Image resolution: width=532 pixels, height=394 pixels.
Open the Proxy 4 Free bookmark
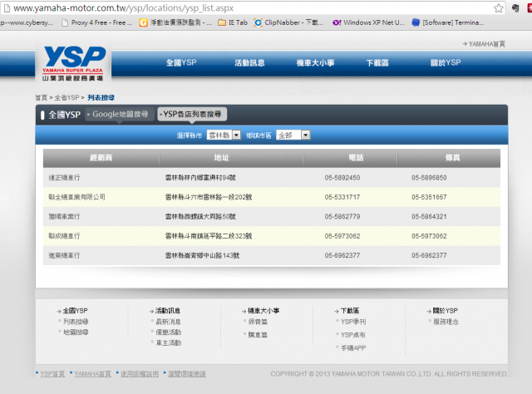(96, 22)
